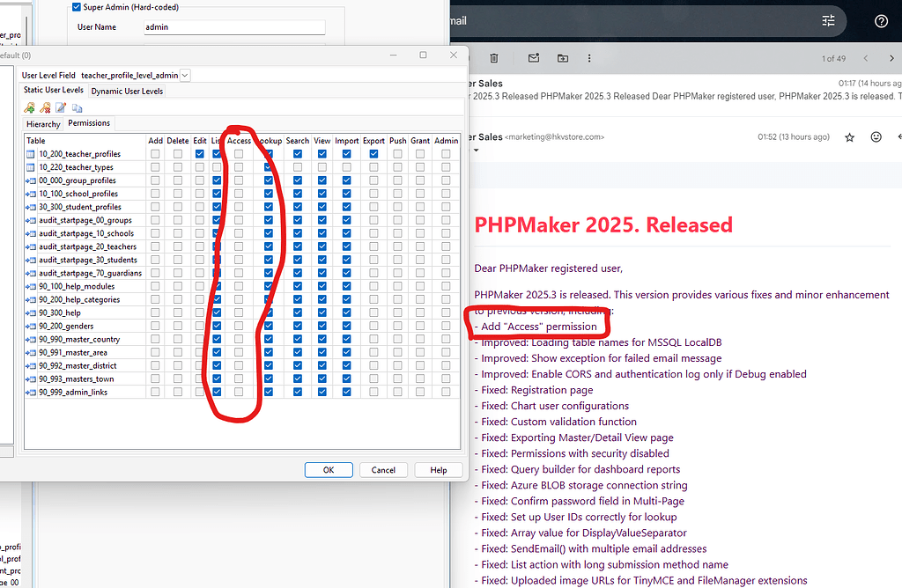Click the marketing@hkvstore.com sender address
Screen dimensions: 902x588
point(555,136)
